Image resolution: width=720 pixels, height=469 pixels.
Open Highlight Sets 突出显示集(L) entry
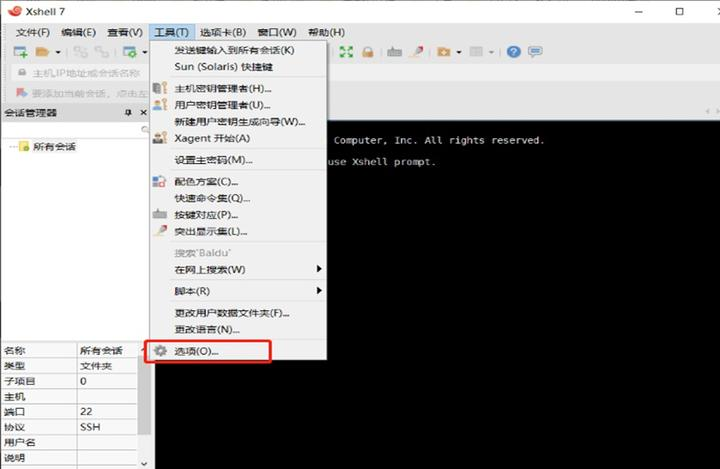click(238, 232)
